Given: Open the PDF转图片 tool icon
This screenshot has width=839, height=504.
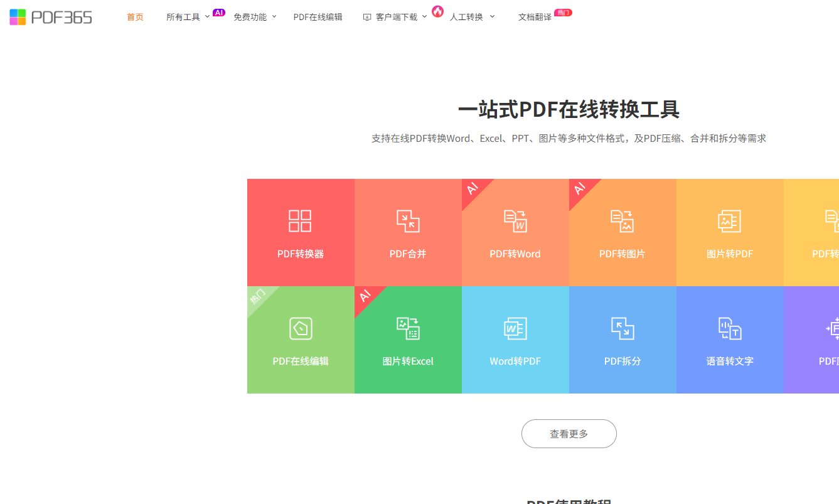Looking at the screenshot, I should pos(623,221).
